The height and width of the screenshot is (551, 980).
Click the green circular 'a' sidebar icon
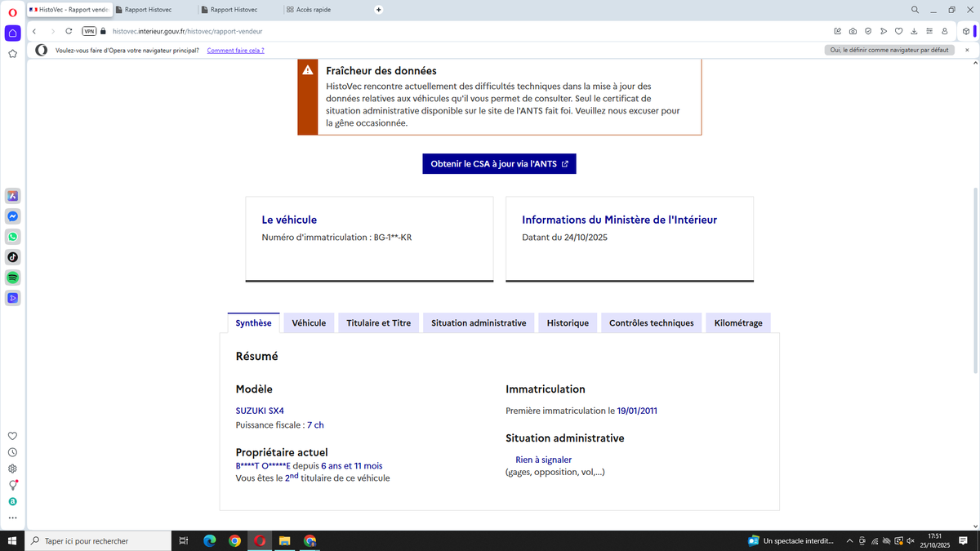[12, 501]
